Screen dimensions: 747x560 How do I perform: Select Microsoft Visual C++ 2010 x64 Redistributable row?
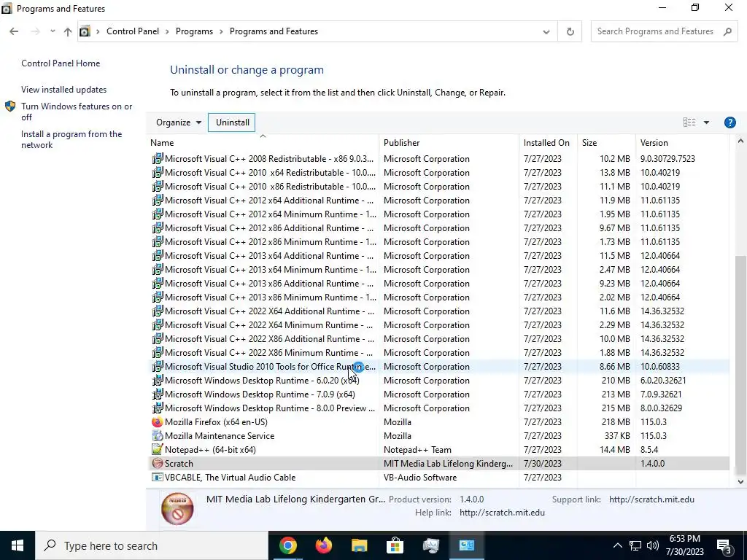click(x=438, y=172)
